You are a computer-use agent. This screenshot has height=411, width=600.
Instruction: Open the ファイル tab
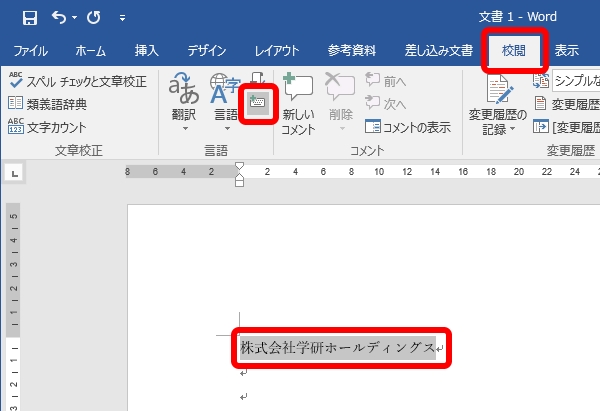pyautogui.click(x=30, y=51)
